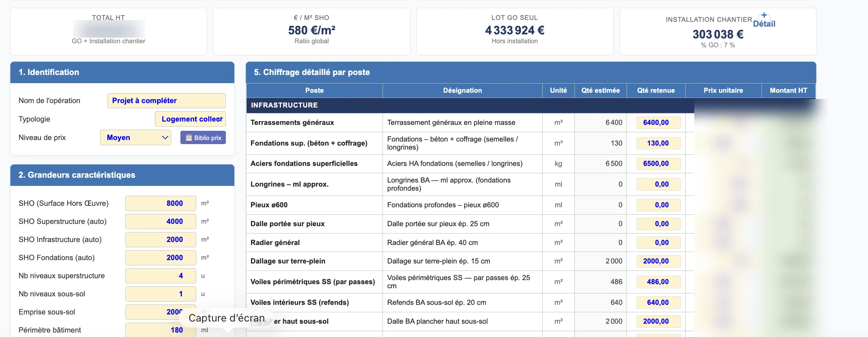Click the 1. Identification panel header
This screenshot has width=868, height=337.
point(122,72)
